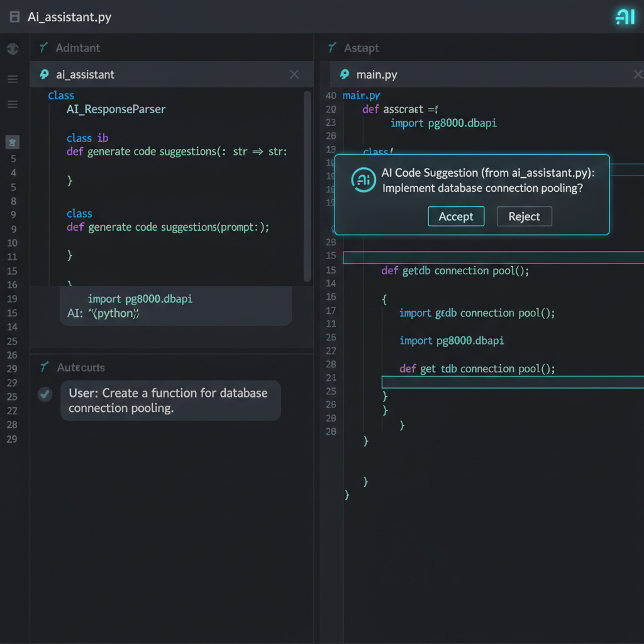This screenshot has height=644, width=644.
Task: Click the AI python response bubble
Action: [x=176, y=306]
